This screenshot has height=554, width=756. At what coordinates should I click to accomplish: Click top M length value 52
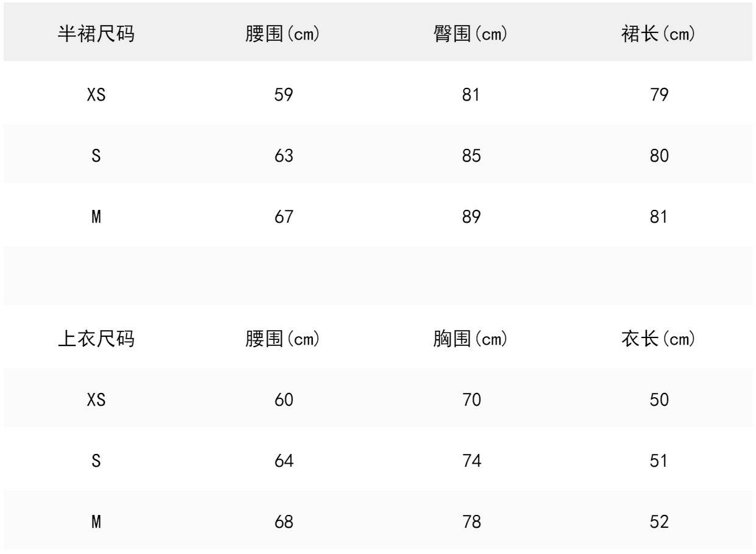pyautogui.click(x=658, y=523)
